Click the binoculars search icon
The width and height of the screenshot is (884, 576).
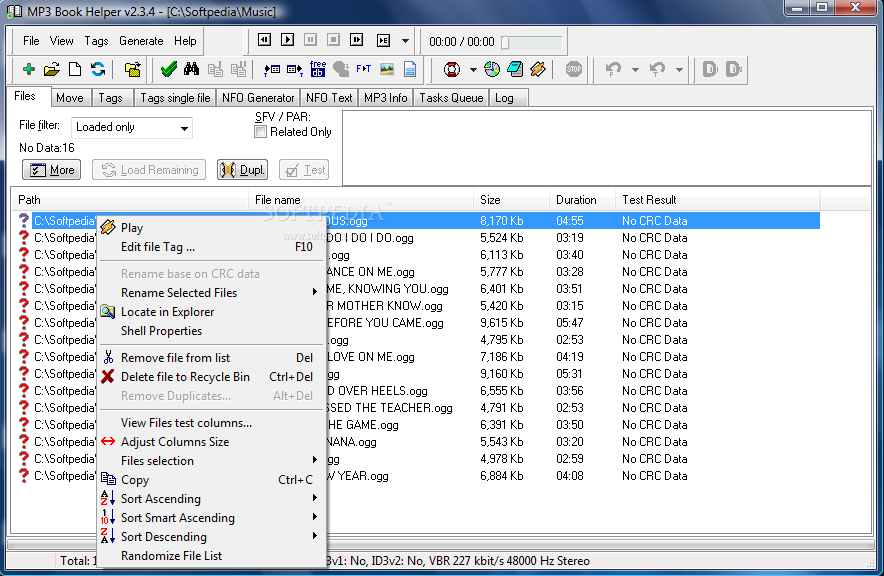pyautogui.click(x=192, y=69)
